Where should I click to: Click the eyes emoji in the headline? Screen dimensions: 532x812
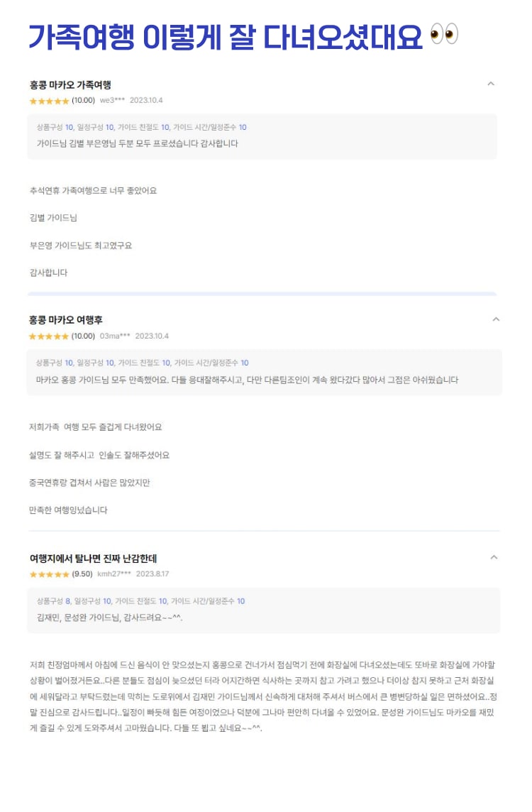point(444,34)
